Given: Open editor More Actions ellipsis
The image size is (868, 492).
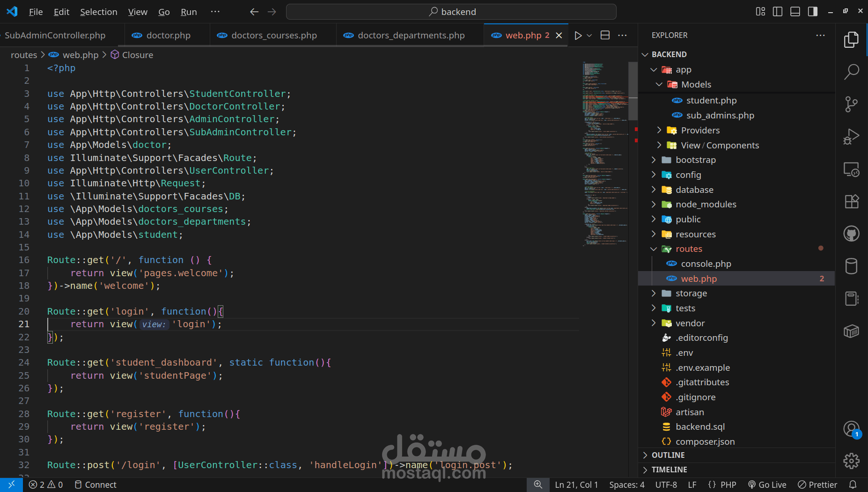Looking at the screenshot, I should pyautogui.click(x=622, y=35).
